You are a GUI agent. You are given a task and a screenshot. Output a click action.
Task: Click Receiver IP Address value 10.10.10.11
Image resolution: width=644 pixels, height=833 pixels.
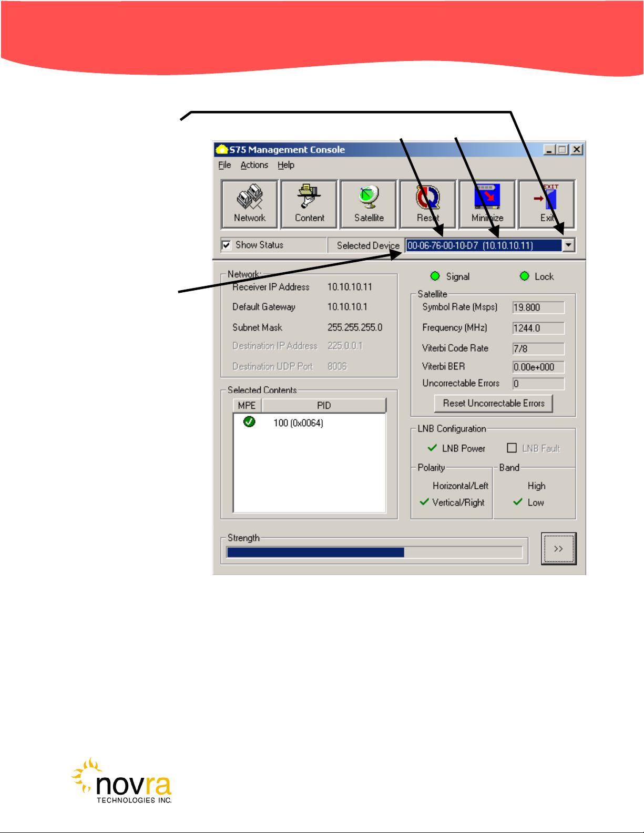click(x=350, y=287)
